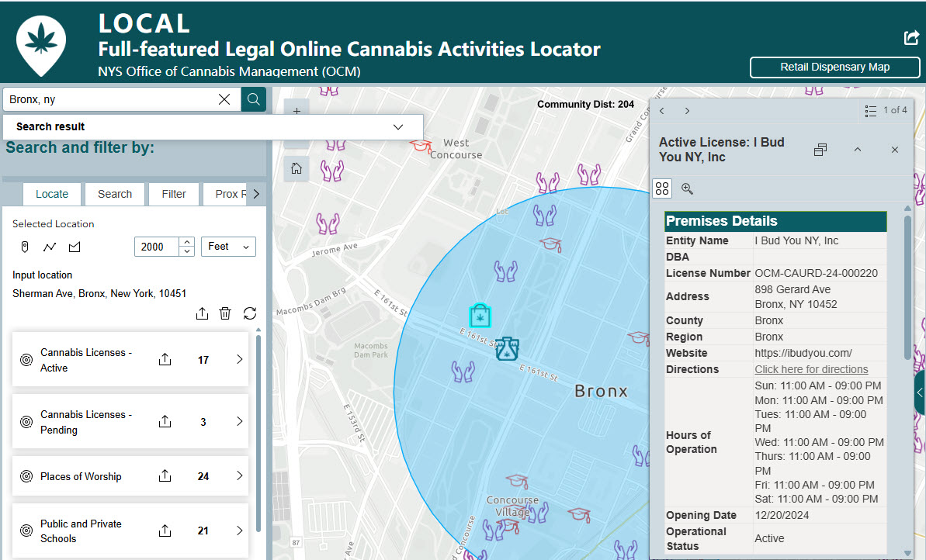Select the point location drawing tool
The image size is (926, 560).
tap(25, 247)
